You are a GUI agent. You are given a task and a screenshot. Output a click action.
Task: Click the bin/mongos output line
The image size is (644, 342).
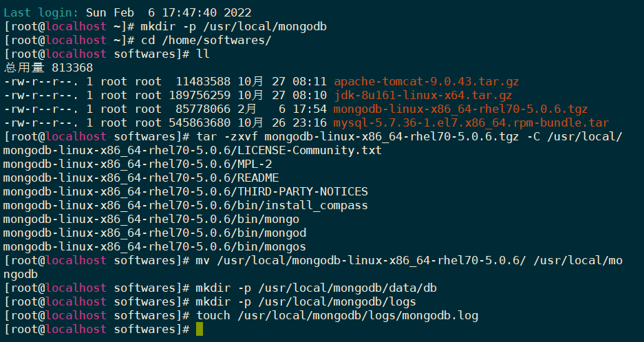click(155, 246)
